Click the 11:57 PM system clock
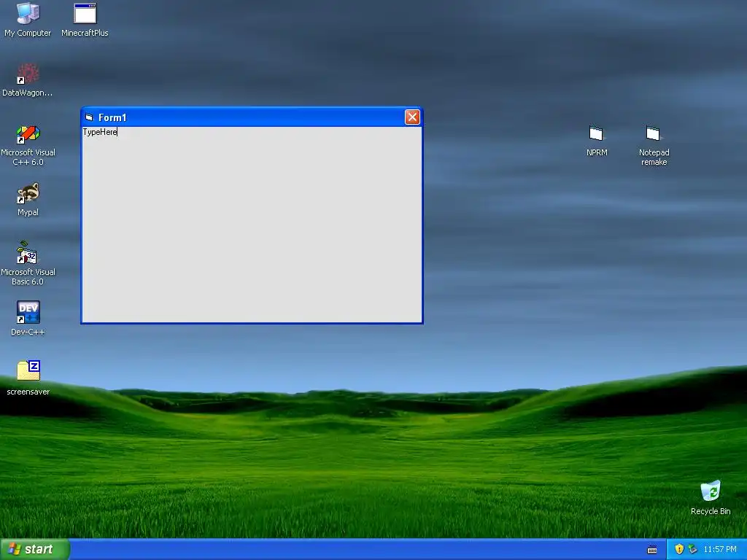747x560 pixels. click(x=720, y=549)
